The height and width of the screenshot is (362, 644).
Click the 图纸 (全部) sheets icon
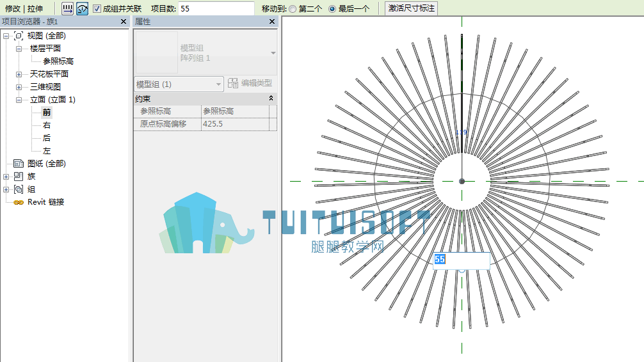(x=19, y=163)
